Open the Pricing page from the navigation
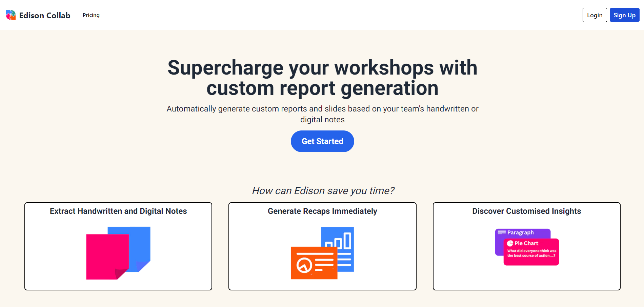 click(91, 15)
